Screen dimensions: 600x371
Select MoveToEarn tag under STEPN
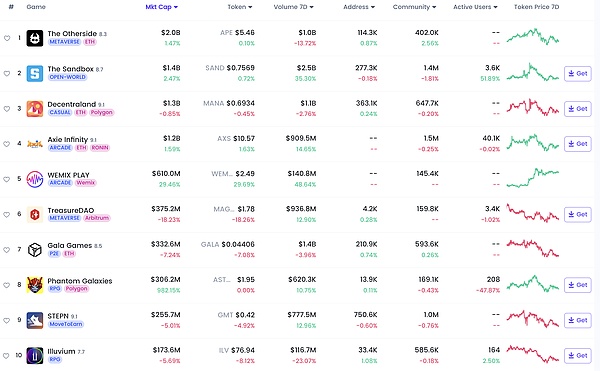[66, 324]
